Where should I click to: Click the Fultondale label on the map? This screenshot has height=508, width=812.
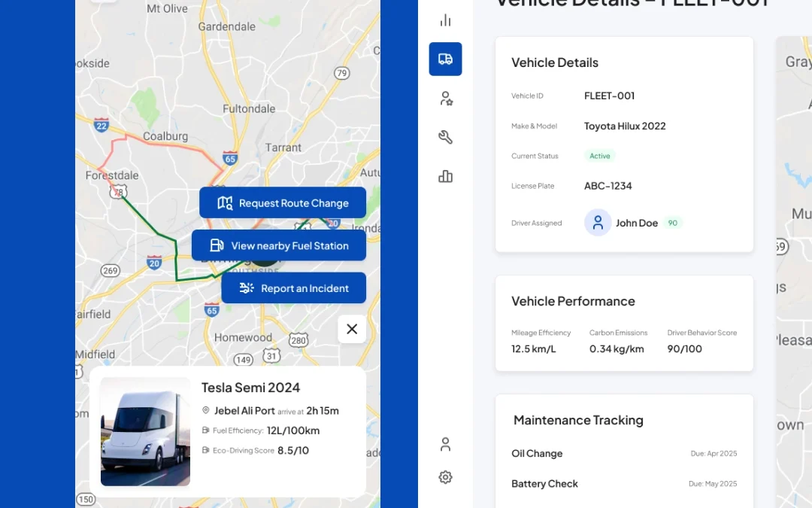[x=249, y=109]
